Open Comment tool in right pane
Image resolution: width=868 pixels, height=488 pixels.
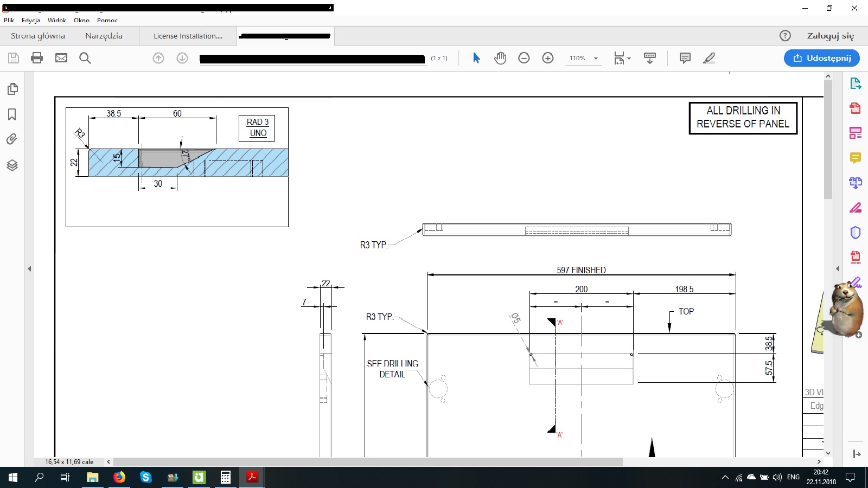(x=856, y=158)
